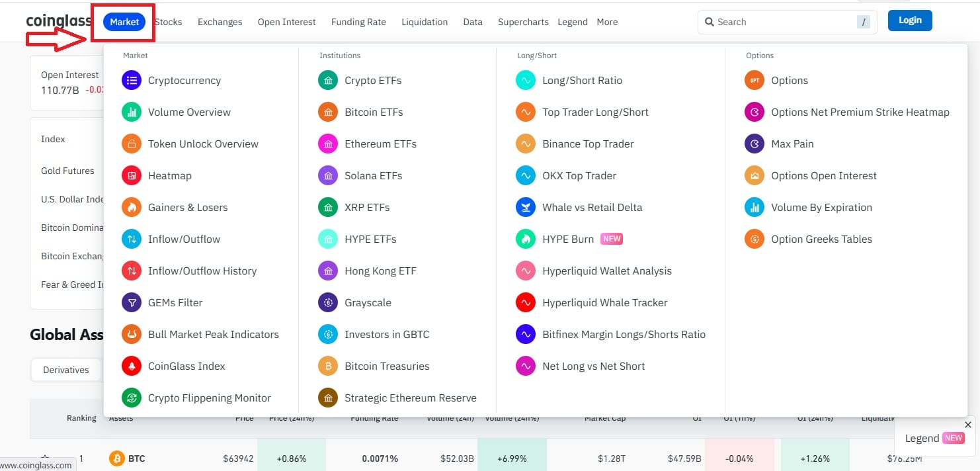Close the Legend popup
980x471 pixels.
tap(968, 425)
